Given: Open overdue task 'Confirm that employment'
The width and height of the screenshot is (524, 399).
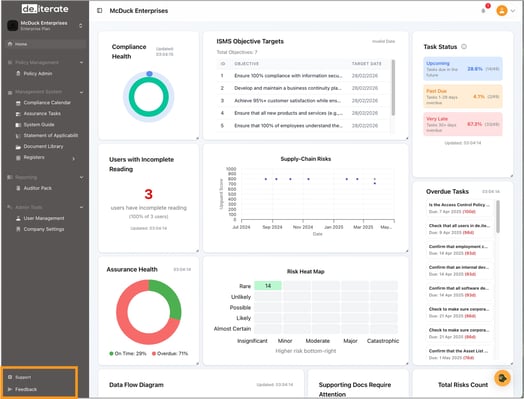Looking at the screenshot, I should pos(459,250).
